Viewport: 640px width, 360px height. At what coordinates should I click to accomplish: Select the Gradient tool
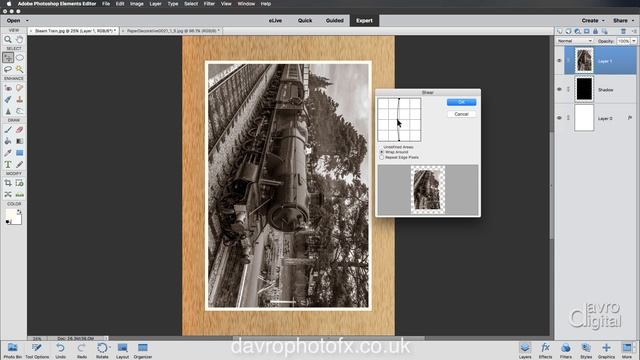[20, 141]
